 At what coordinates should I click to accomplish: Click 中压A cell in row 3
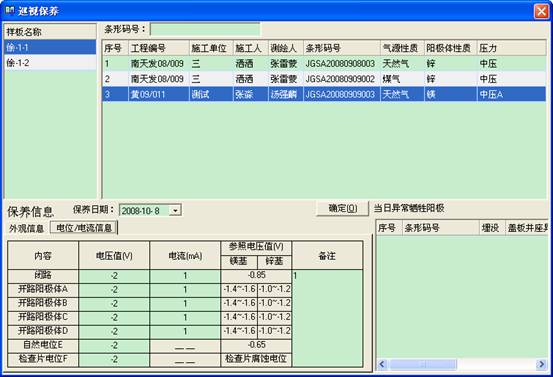(511, 94)
